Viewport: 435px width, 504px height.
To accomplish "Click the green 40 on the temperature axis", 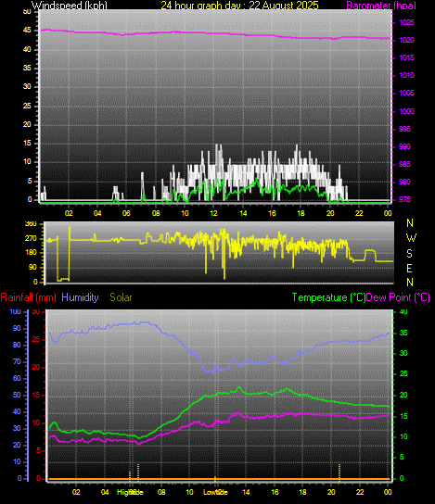I will pyautogui.click(x=403, y=311).
